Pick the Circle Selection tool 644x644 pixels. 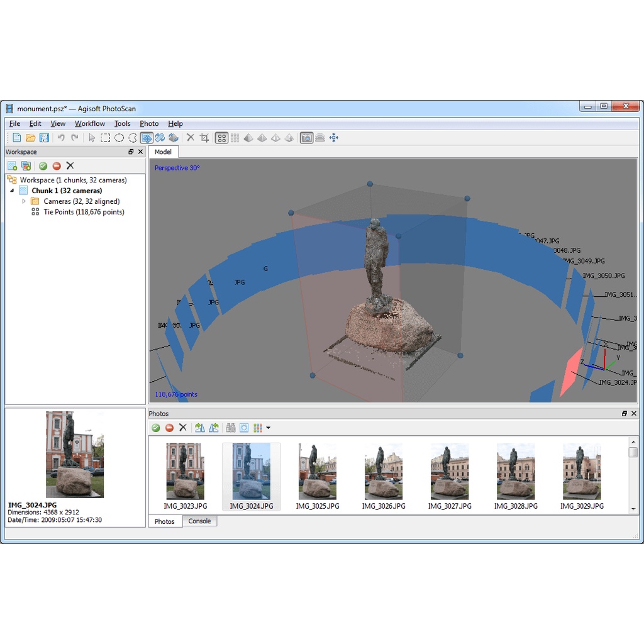(x=119, y=138)
